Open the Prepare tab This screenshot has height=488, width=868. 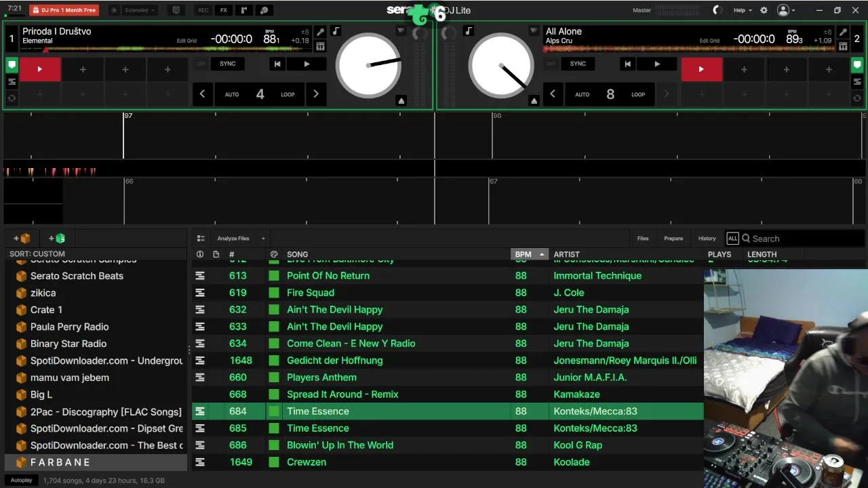673,239
